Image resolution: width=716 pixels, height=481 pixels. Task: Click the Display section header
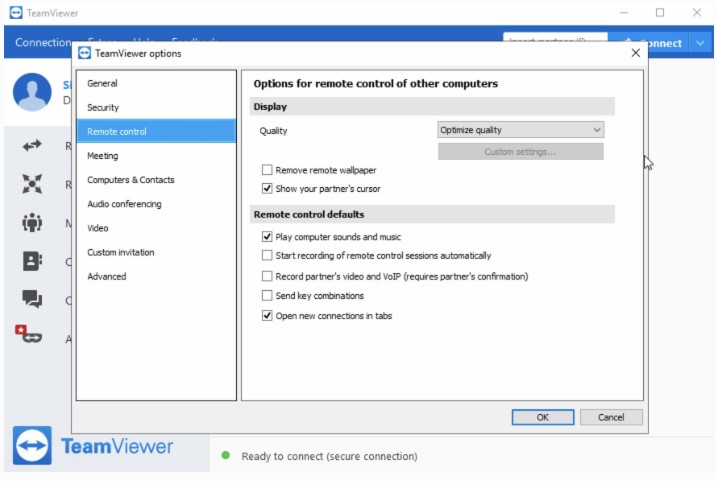pyautogui.click(x=432, y=106)
